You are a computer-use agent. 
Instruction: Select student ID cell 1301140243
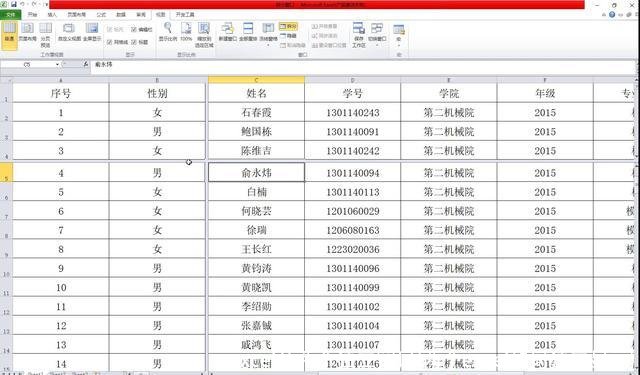pyautogui.click(x=353, y=112)
